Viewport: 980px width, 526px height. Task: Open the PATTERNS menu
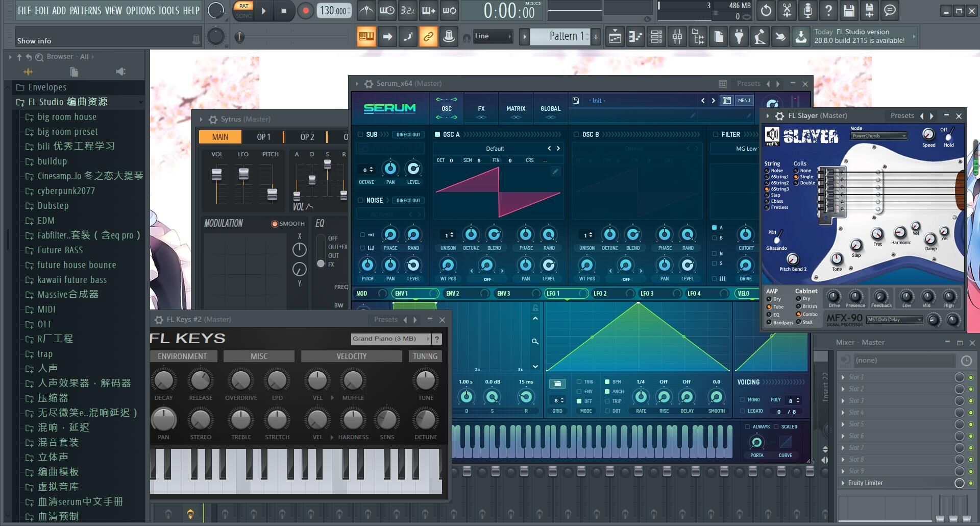click(x=85, y=10)
